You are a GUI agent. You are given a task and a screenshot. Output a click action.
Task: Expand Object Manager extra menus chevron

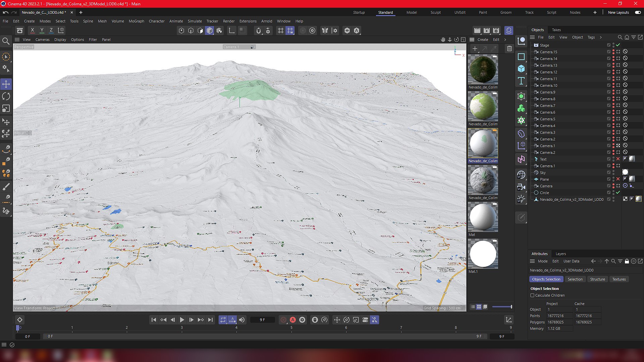tap(601, 37)
